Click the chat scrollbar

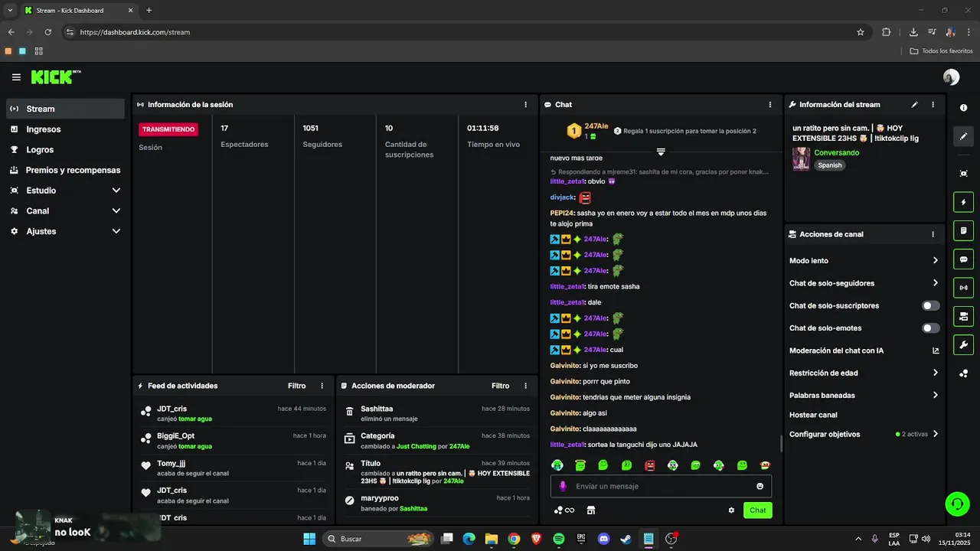[781, 443]
